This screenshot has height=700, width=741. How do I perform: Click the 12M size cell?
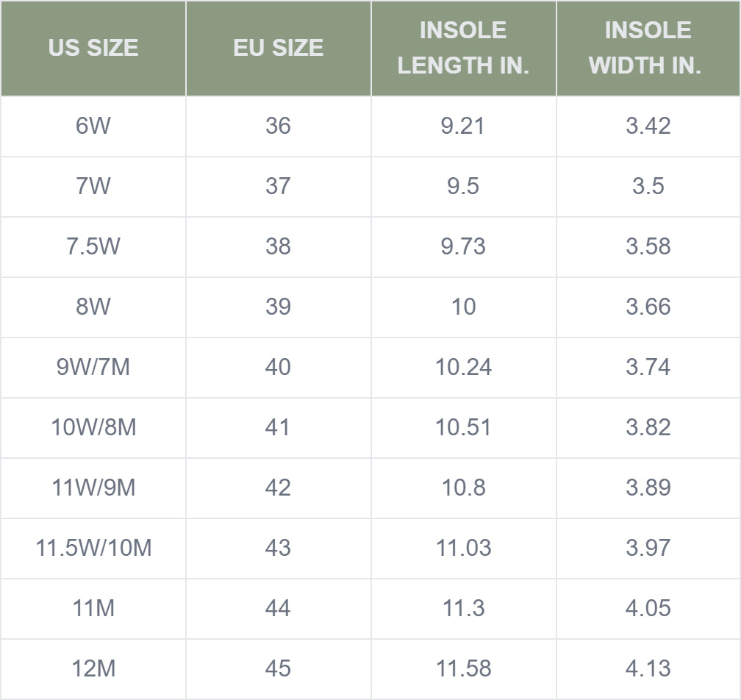(x=93, y=668)
